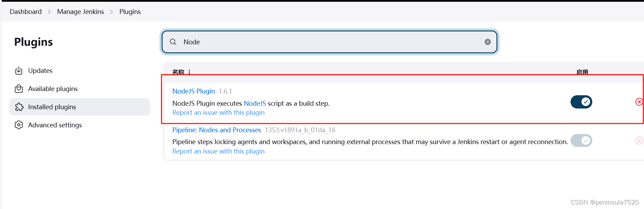This screenshot has height=209, width=644.
Task: Uninstall the NodeJS Plugin via red X
Action: [x=639, y=102]
